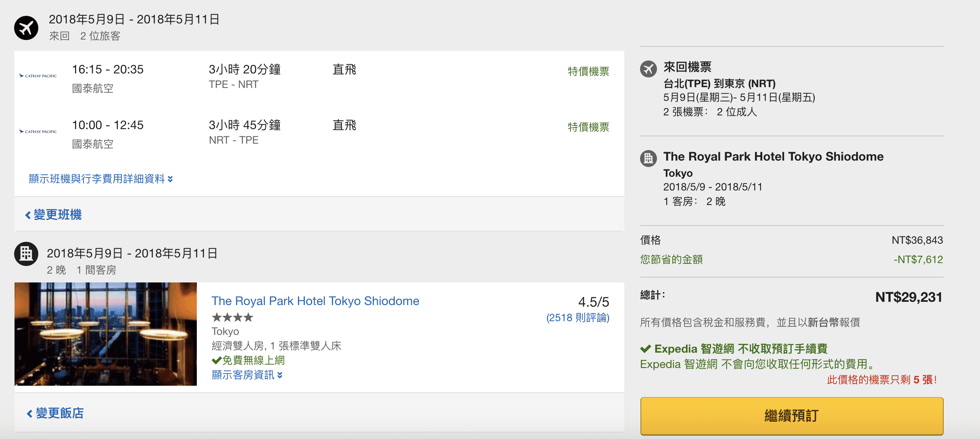This screenshot has height=439, width=980.
Task: Click the 來回 2 位旅客 trip summary text
Action: [x=85, y=36]
